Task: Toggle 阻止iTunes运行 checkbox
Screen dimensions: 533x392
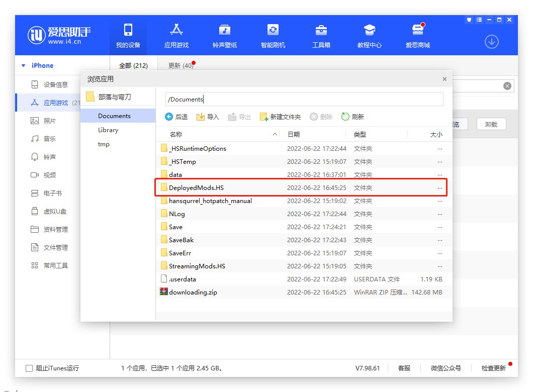Action: [29, 368]
